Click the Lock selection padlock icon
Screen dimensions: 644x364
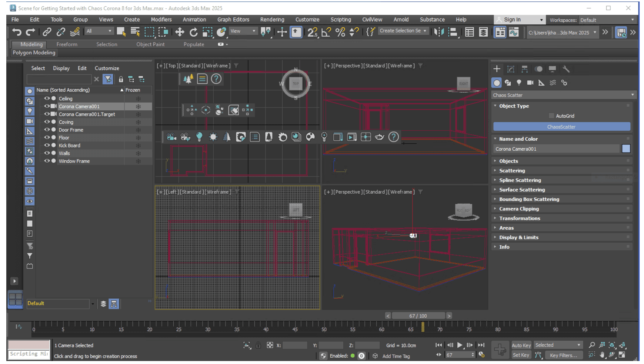[x=258, y=345]
